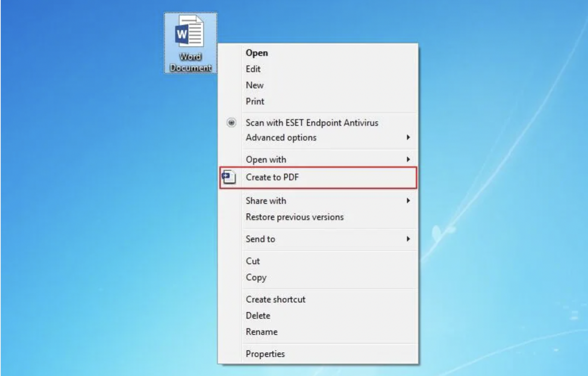The width and height of the screenshot is (588, 376).
Task: Create a new document from the menu
Action: pos(254,85)
